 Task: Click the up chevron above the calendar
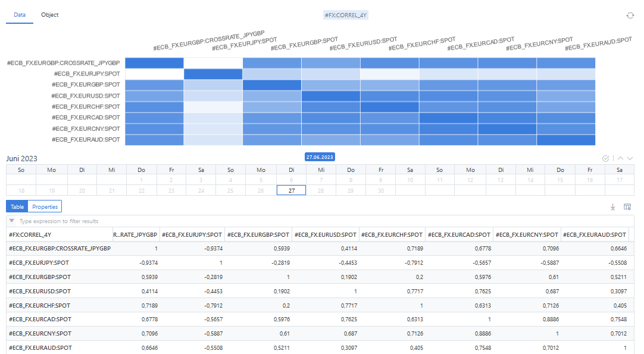[x=620, y=158]
